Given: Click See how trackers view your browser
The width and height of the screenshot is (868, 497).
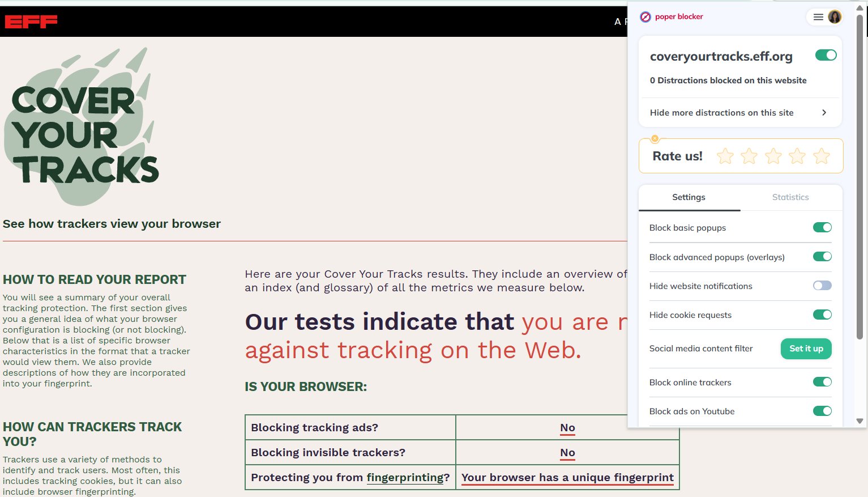Looking at the screenshot, I should (x=112, y=224).
